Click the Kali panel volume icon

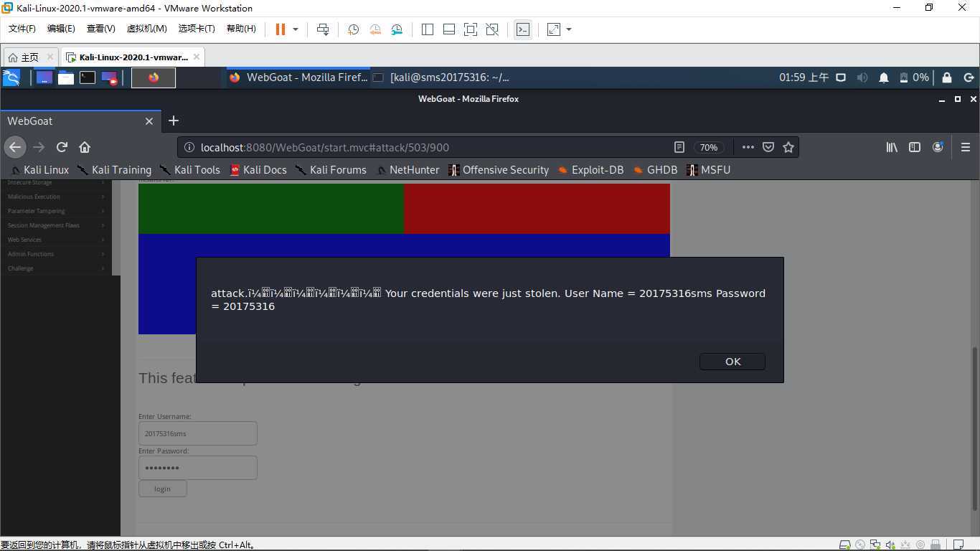(862, 77)
